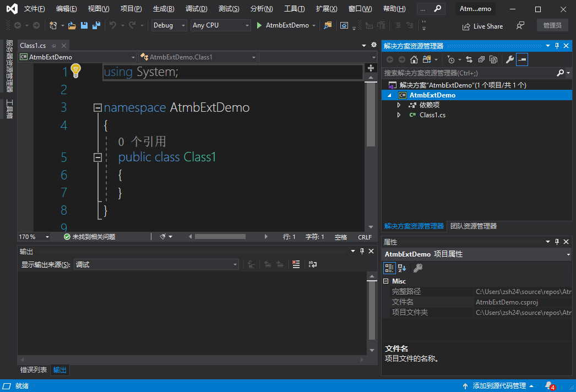The height and width of the screenshot is (392, 576).
Task: Click the editor horizontal scrollbar thumb
Action: point(220,237)
